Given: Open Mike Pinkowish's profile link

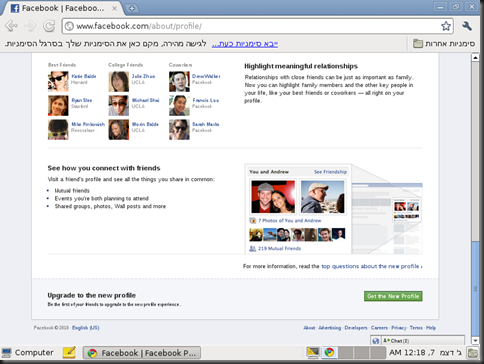Looking at the screenshot, I should coord(88,124).
